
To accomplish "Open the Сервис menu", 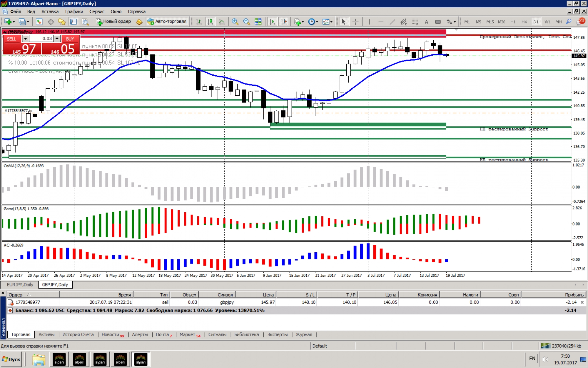I will (x=97, y=11).
